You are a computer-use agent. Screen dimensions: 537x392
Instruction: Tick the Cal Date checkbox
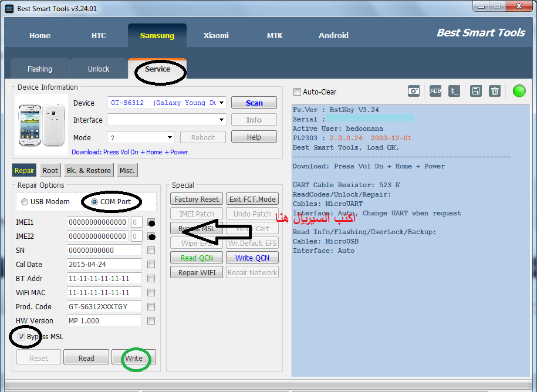151,265
